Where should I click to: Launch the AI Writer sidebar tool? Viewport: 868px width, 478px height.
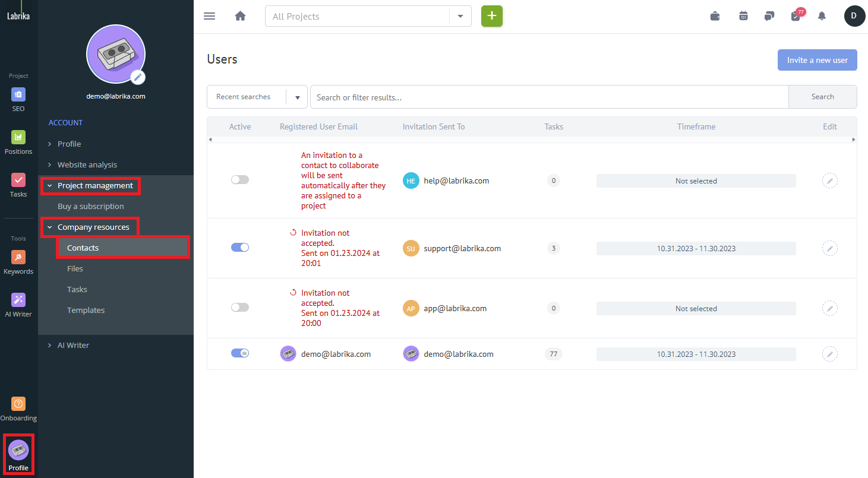pyautogui.click(x=18, y=304)
